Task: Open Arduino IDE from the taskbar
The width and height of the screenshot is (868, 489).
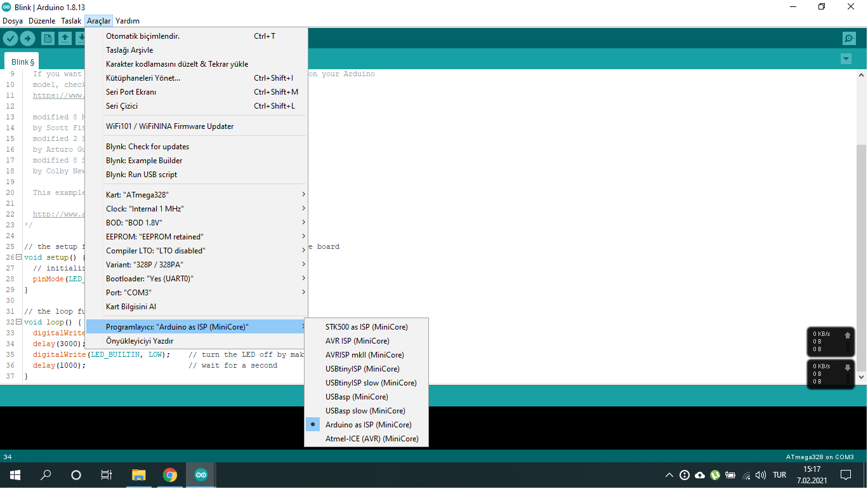Action: click(201, 475)
